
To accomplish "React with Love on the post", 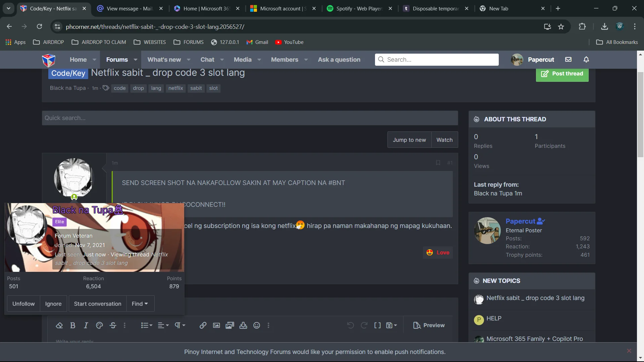I will click(x=438, y=253).
